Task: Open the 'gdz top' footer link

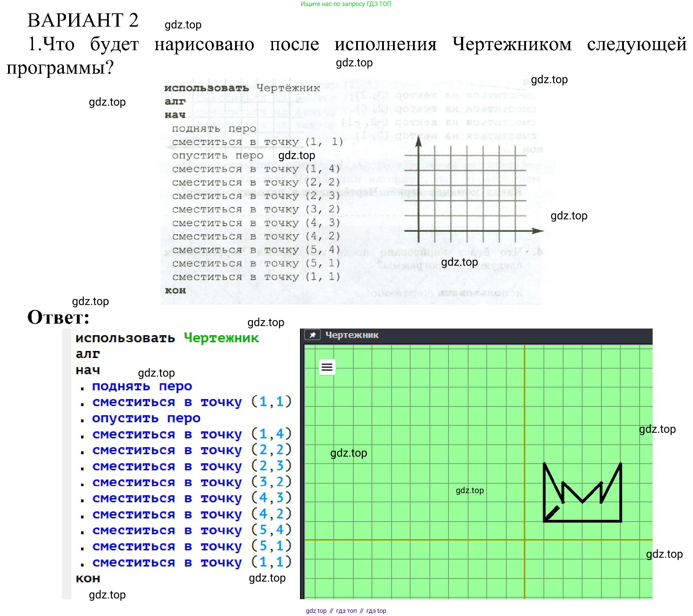Action: tap(316, 611)
